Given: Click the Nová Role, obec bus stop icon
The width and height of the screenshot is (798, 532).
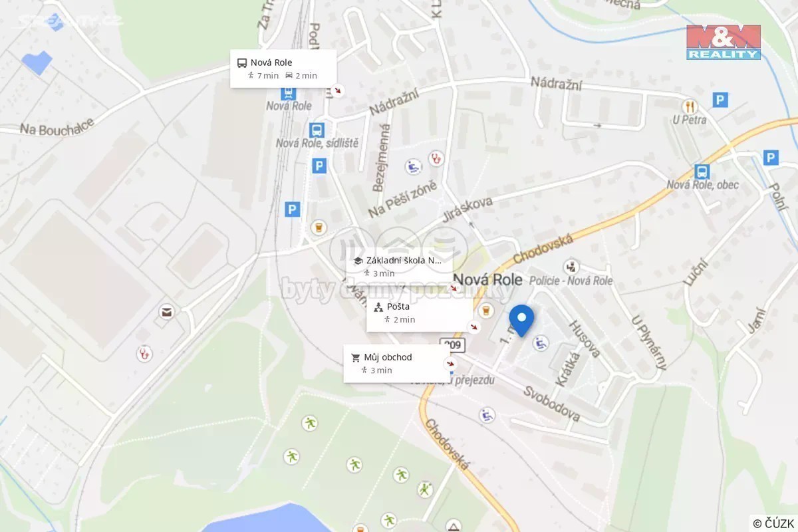Looking at the screenshot, I should click(x=702, y=172).
